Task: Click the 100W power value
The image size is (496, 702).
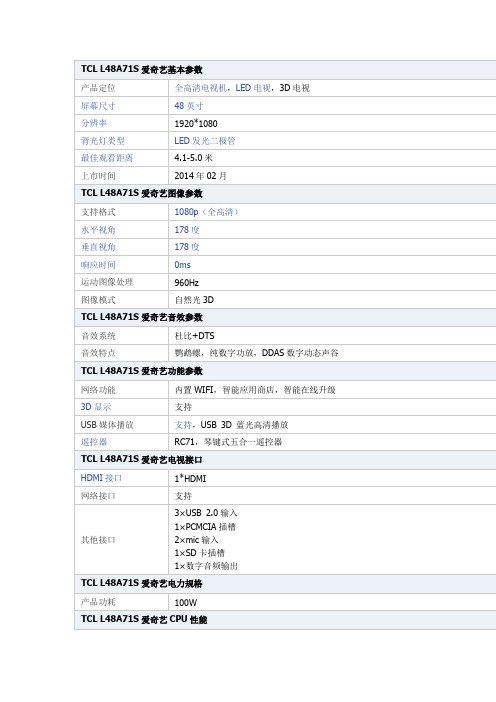Action: 186,603
